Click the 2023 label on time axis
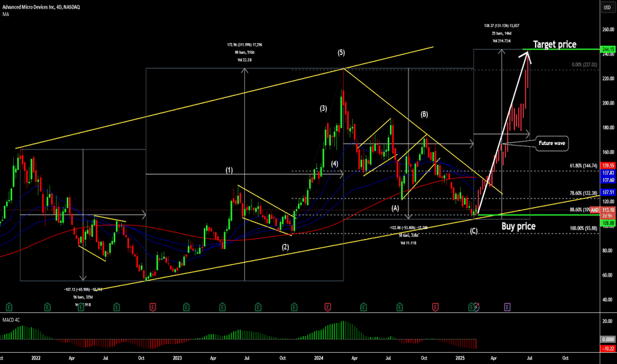The height and width of the screenshot is (364, 617). pos(177,358)
